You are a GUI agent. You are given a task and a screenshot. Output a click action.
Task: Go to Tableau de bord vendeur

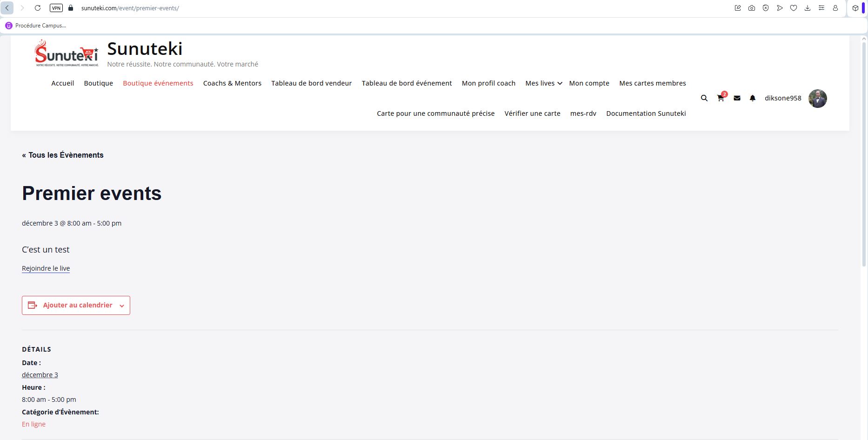311,83
